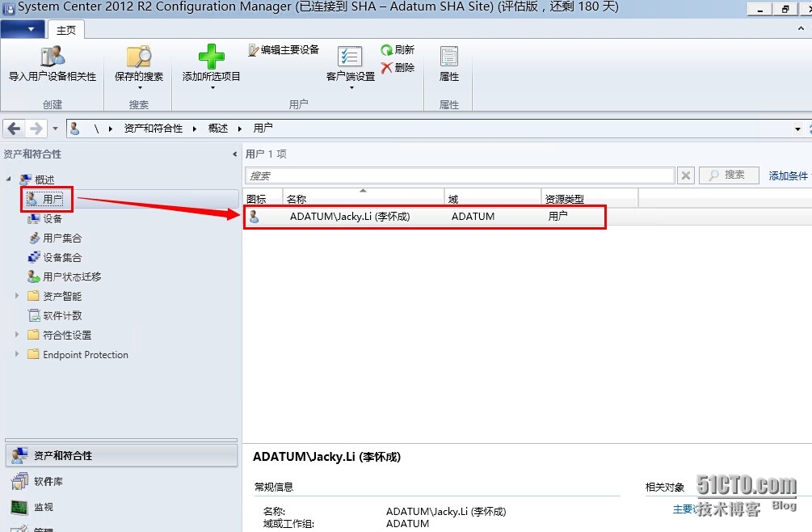Click breadcrumb 概述 in address bar
Viewport: 812px width, 532px height.
pos(218,128)
